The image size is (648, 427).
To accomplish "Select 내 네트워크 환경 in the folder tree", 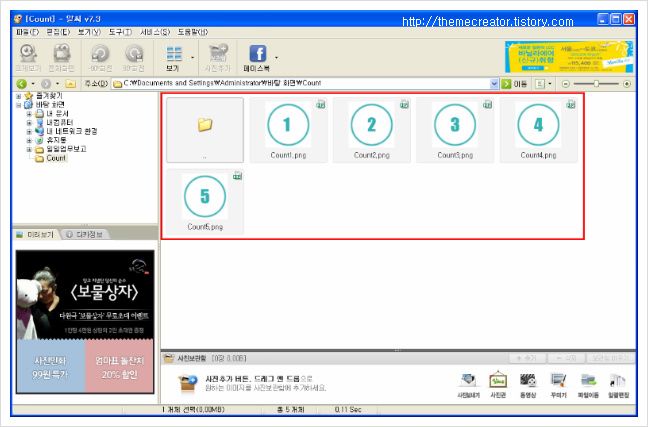I will click(x=71, y=131).
